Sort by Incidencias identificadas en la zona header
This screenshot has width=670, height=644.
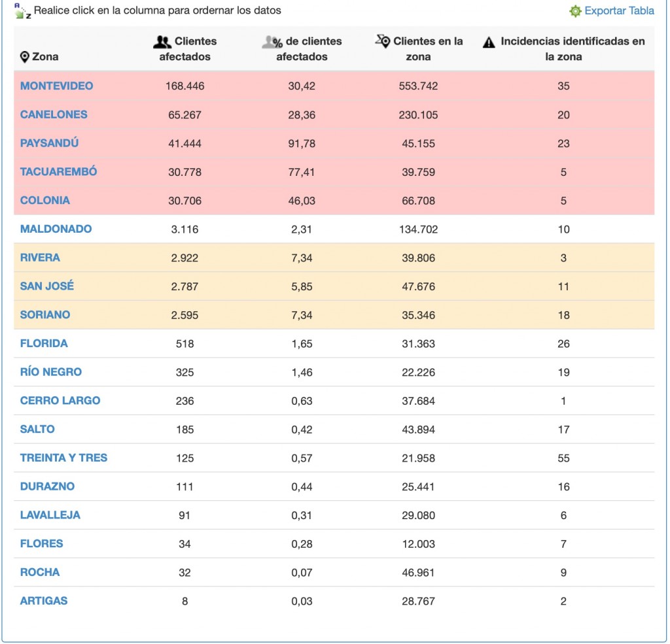pos(572,49)
